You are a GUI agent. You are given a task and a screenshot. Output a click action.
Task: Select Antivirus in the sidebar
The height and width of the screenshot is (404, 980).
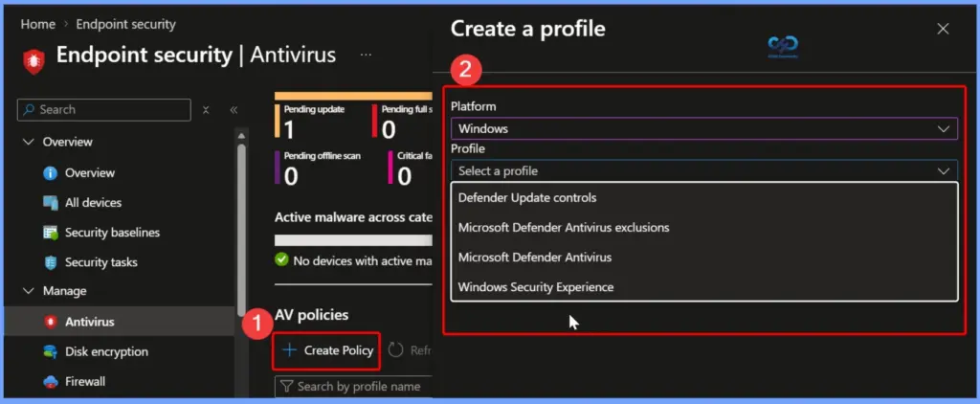click(x=119, y=322)
